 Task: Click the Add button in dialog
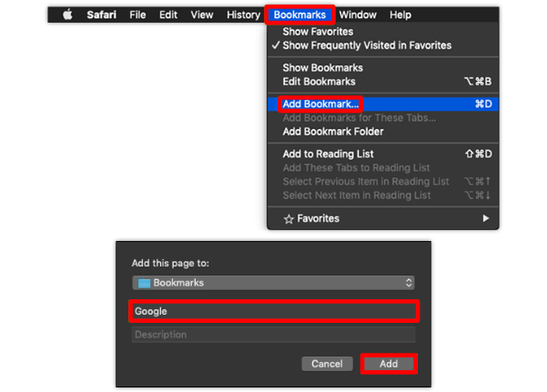[x=389, y=364]
